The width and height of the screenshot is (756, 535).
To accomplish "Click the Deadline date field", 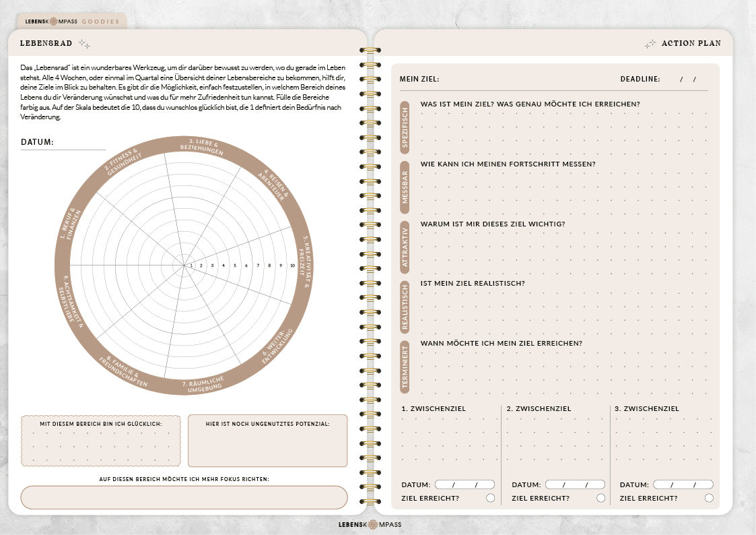I will point(688,79).
